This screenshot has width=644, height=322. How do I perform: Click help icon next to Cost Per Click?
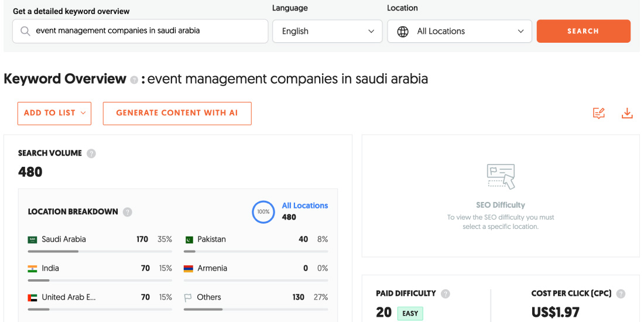621,294
